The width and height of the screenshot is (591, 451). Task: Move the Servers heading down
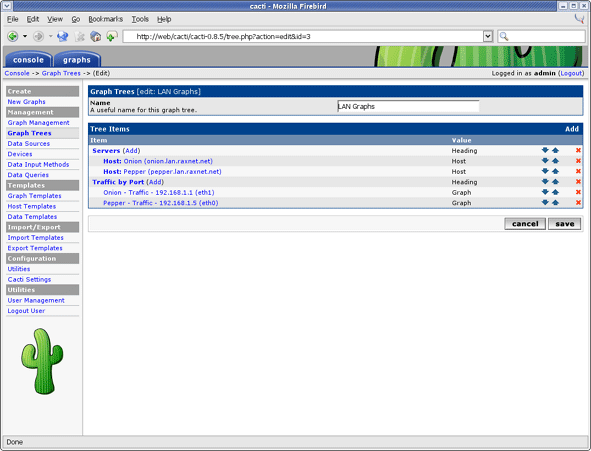[x=545, y=150]
